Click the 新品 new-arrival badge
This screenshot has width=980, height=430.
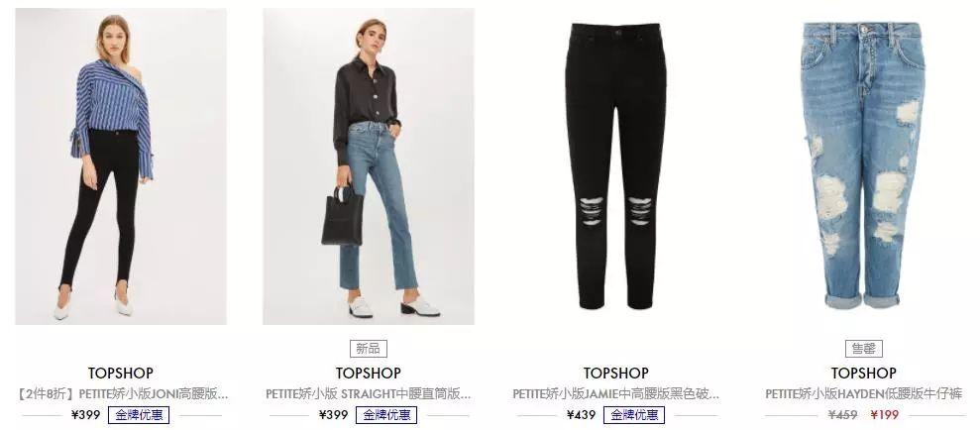click(x=369, y=349)
